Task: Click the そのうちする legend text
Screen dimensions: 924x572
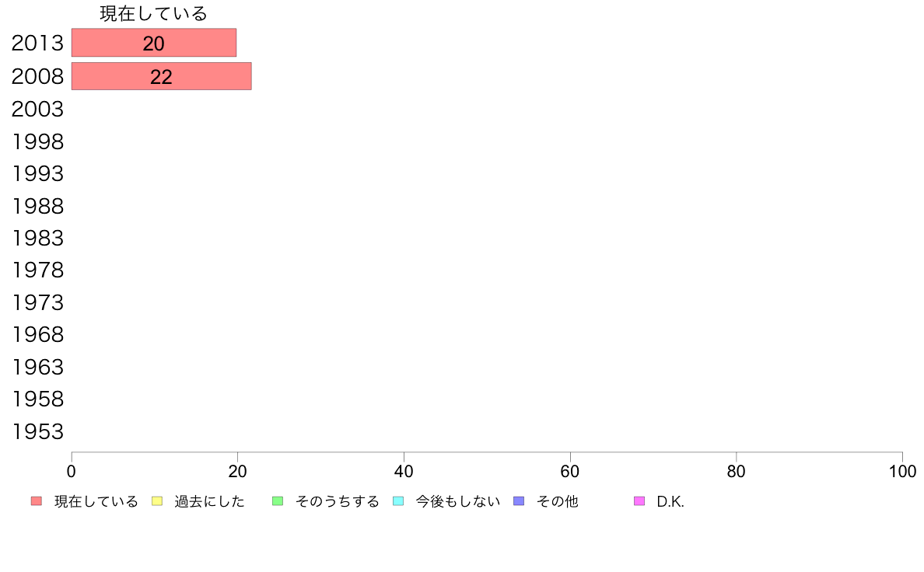Action: point(337,501)
